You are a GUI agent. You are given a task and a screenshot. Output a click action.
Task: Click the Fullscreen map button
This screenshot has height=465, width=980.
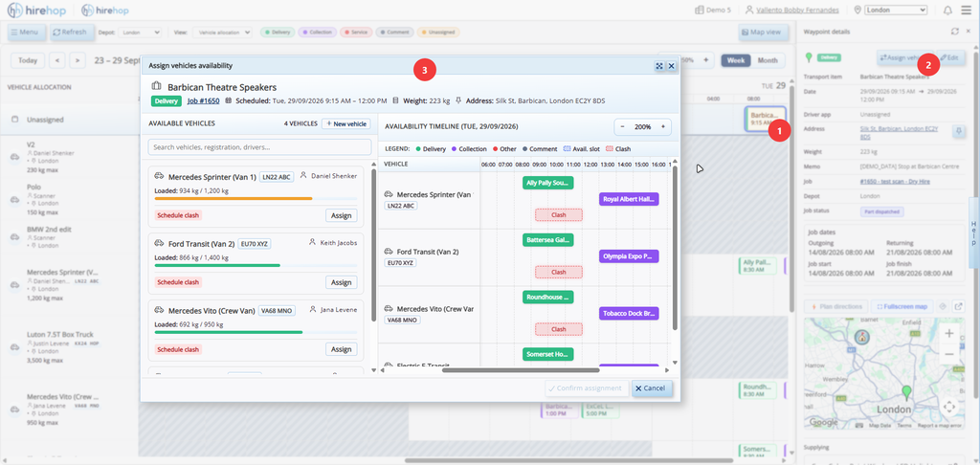click(902, 307)
